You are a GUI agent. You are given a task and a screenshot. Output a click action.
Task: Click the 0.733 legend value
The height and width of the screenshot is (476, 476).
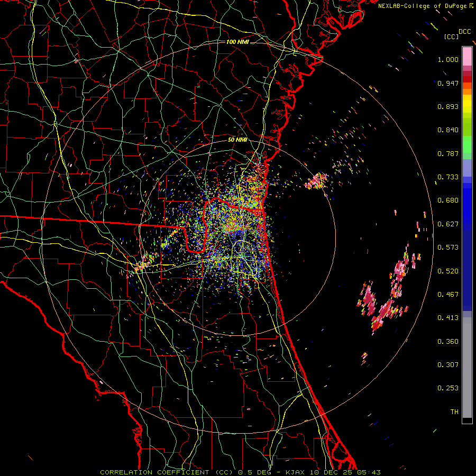click(x=448, y=177)
